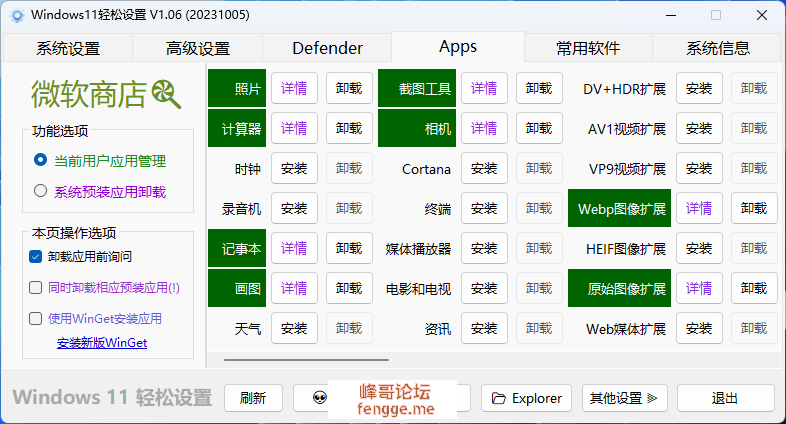View 详情 for 记事本
The image size is (786, 424).
click(294, 248)
